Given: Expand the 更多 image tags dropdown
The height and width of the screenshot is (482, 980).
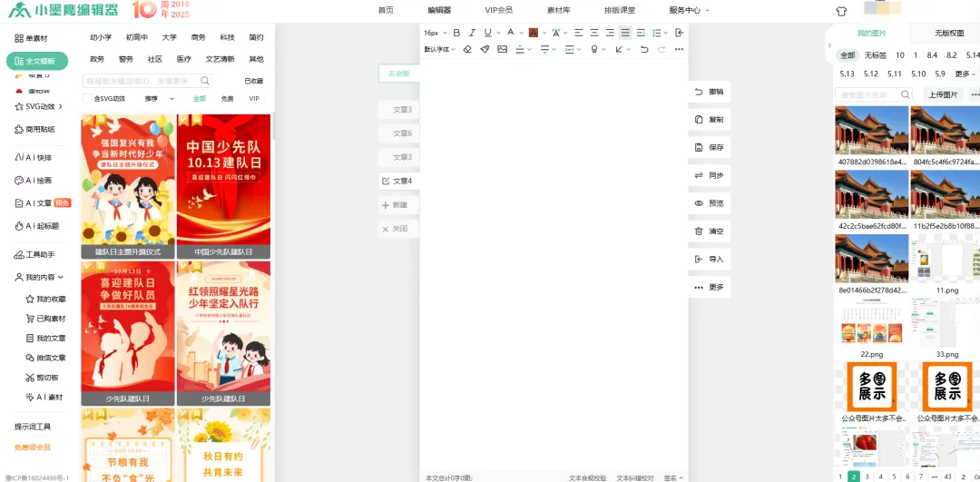Looking at the screenshot, I should pyautogui.click(x=964, y=74).
